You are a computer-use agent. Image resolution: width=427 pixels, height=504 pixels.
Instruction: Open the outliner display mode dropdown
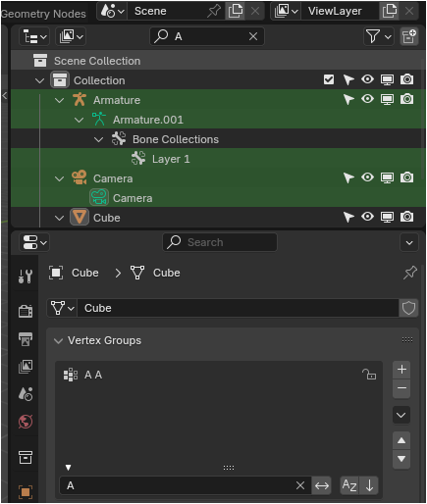coord(71,36)
